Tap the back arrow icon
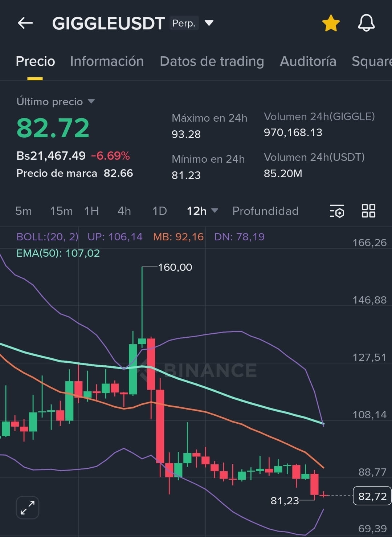Screen dimensions: 392x537 point(25,23)
